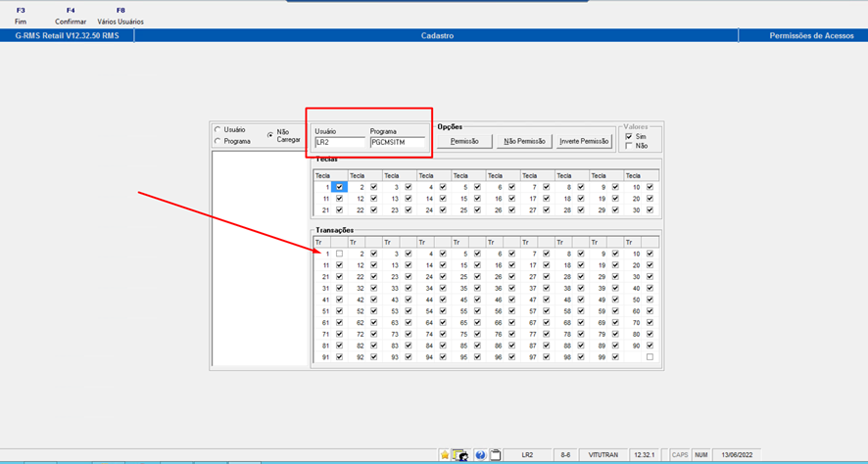Toggle the Transação 88 checkbox

pos(581,346)
